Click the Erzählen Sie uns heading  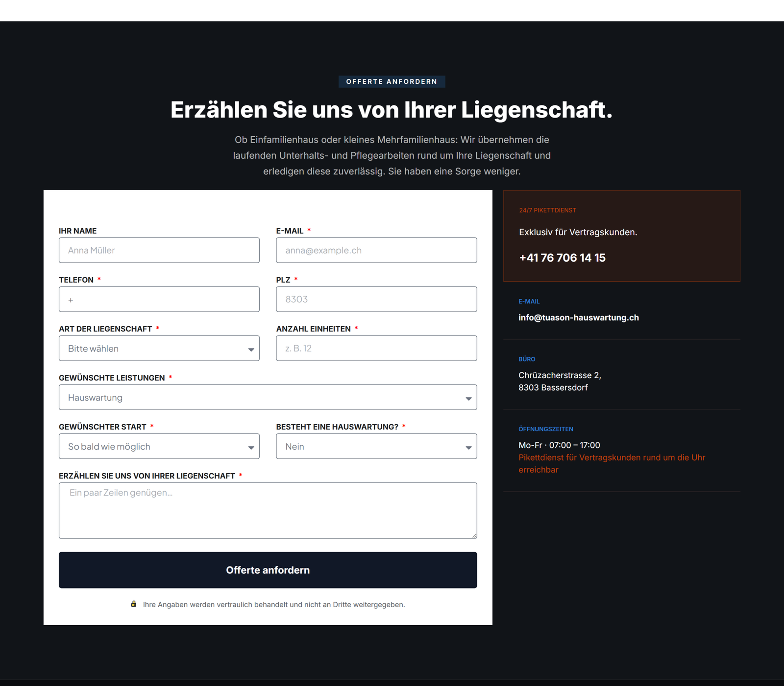click(392, 110)
